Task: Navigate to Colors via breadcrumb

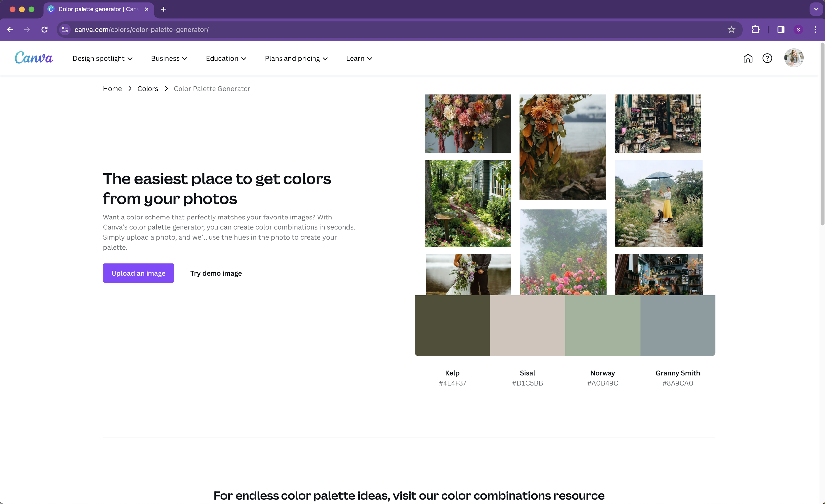Action: click(147, 88)
